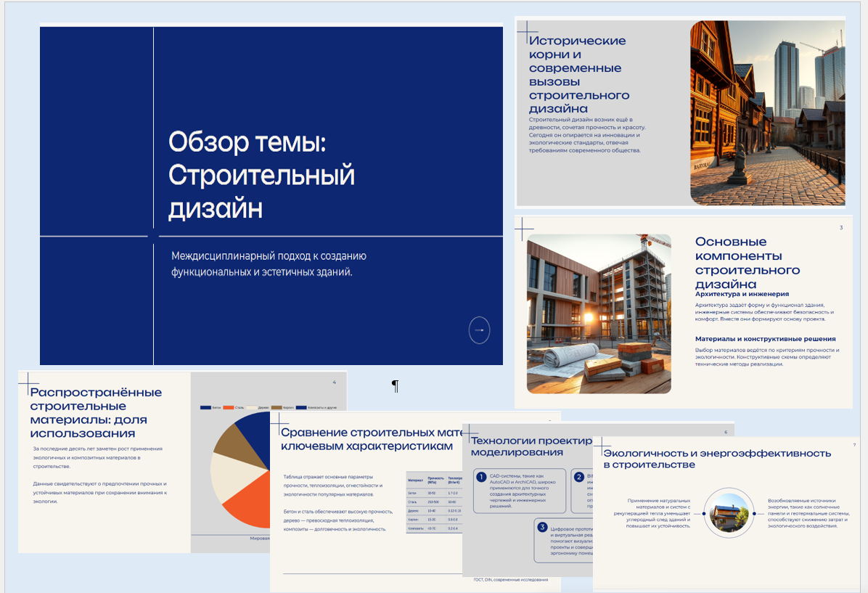
Task: Select the heading 'Экологичность и энергоэффективность в строительстве'
Action: tap(717, 459)
